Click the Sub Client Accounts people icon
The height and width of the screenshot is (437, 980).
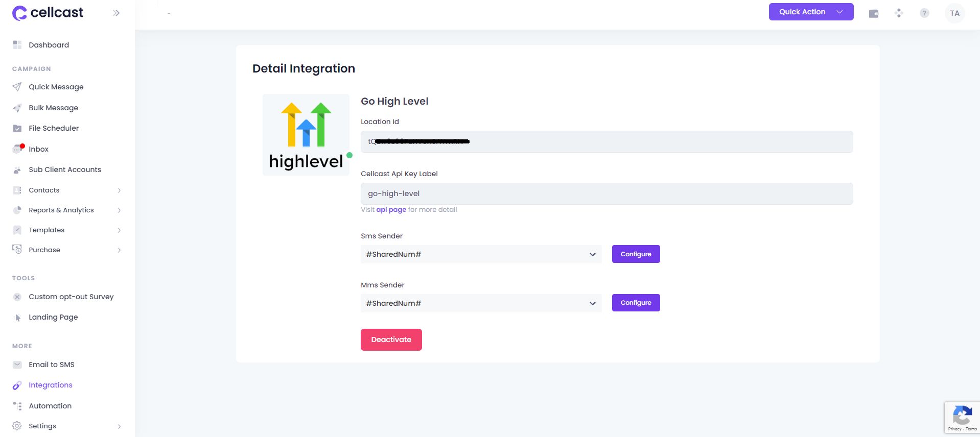pyautogui.click(x=17, y=169)
